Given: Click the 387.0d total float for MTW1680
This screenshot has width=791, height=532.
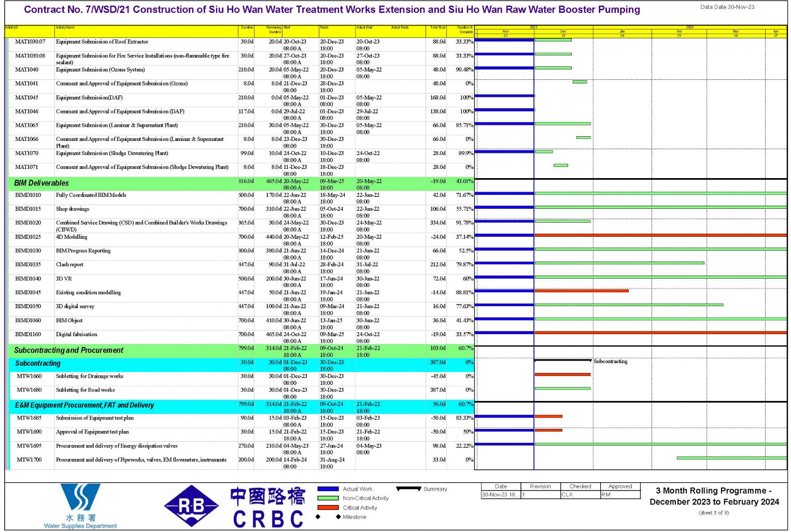Looking at the screenshot, I should click(x=438, y=390).
